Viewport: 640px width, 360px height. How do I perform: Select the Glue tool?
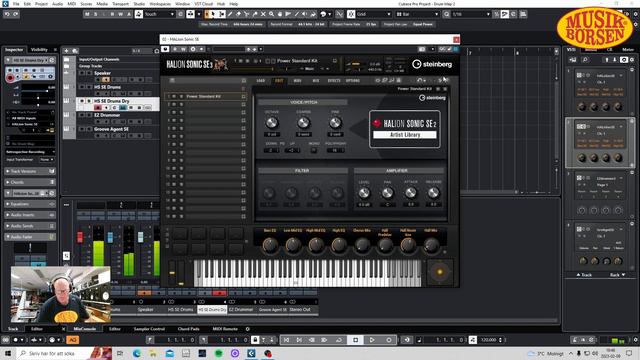(x=255, y=14)
